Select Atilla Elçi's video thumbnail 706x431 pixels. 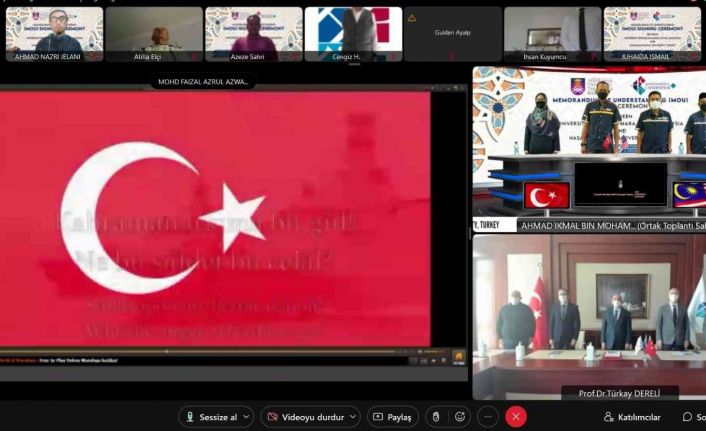pyautogui.click(x=154, y=33)
